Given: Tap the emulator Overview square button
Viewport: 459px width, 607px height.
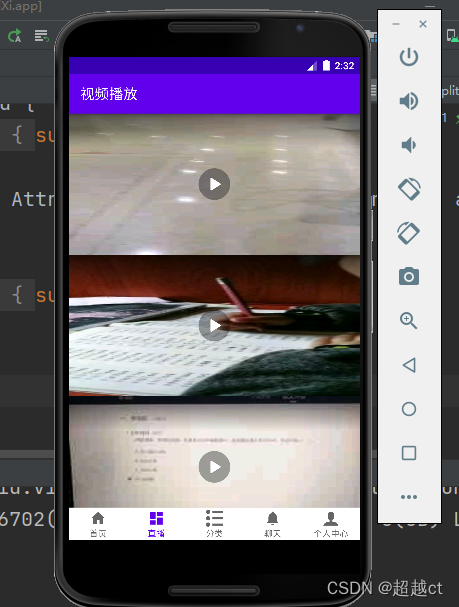Looking at the screenshot, I should click(x=409, y=453).
